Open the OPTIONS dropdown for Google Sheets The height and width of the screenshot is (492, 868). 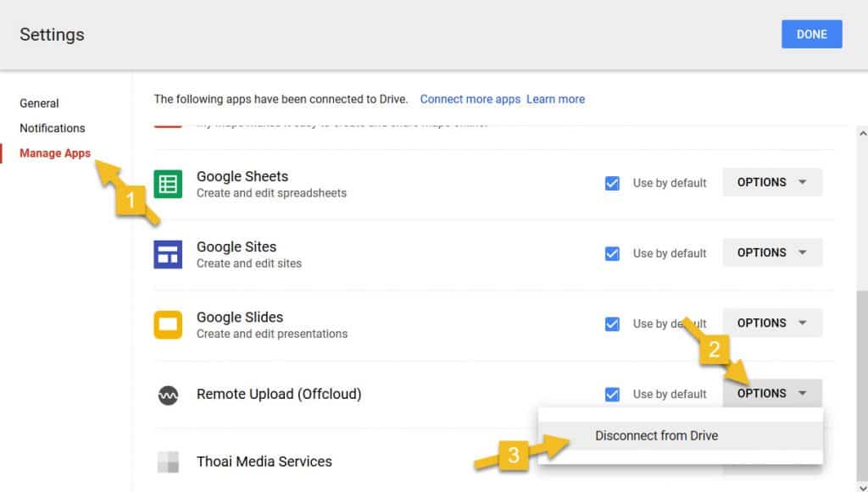pos(771,181)
